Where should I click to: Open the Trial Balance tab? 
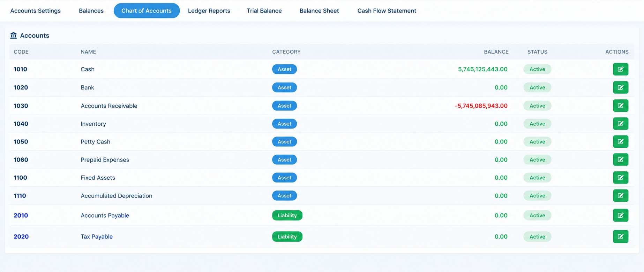[264, 11]
